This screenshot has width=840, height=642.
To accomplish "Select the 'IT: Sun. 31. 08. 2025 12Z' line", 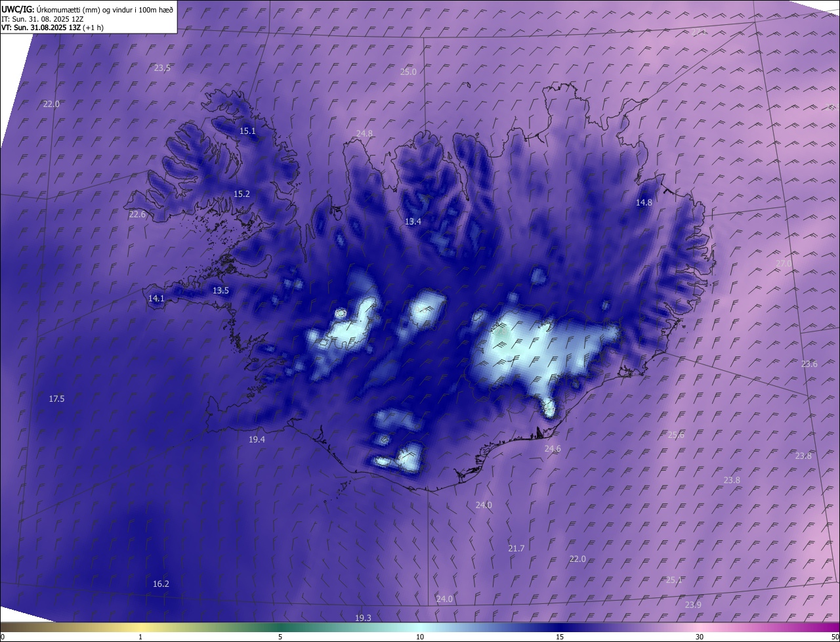I will (x=42, y=18).
